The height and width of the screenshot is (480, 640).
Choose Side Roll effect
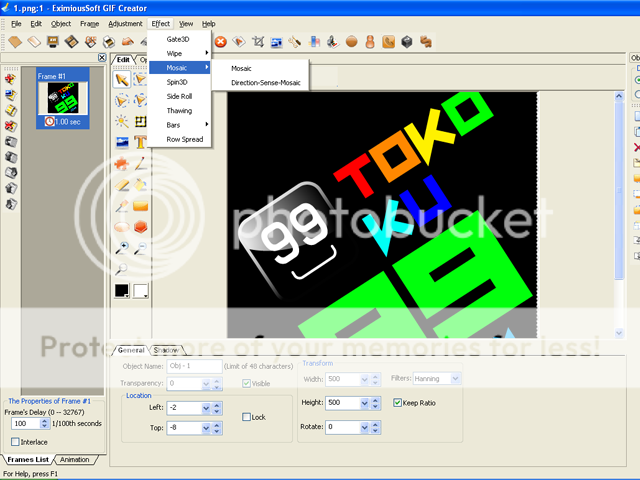[180, 96]
